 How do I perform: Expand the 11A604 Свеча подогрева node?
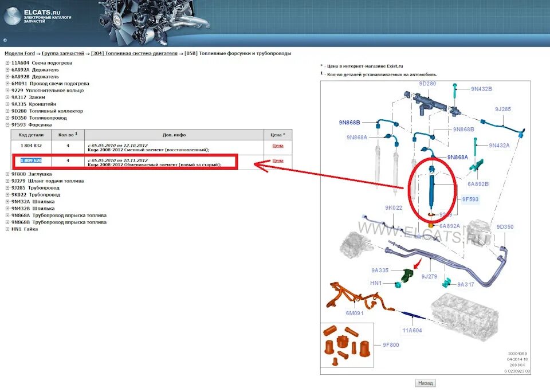click(x=7, y=63)
